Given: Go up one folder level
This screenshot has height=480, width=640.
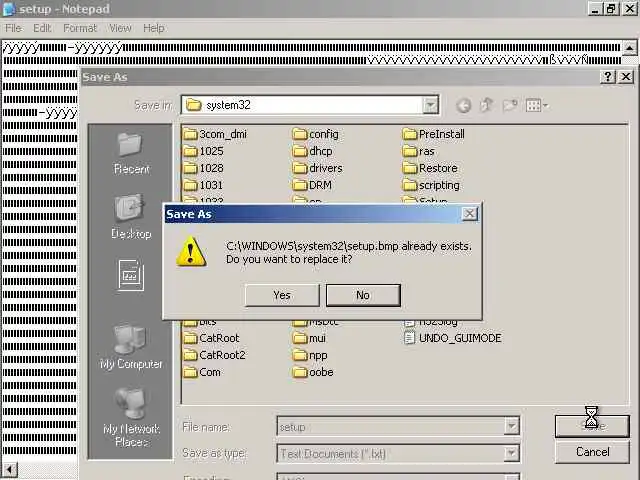Looking at the screenshot, I should 486,106.
